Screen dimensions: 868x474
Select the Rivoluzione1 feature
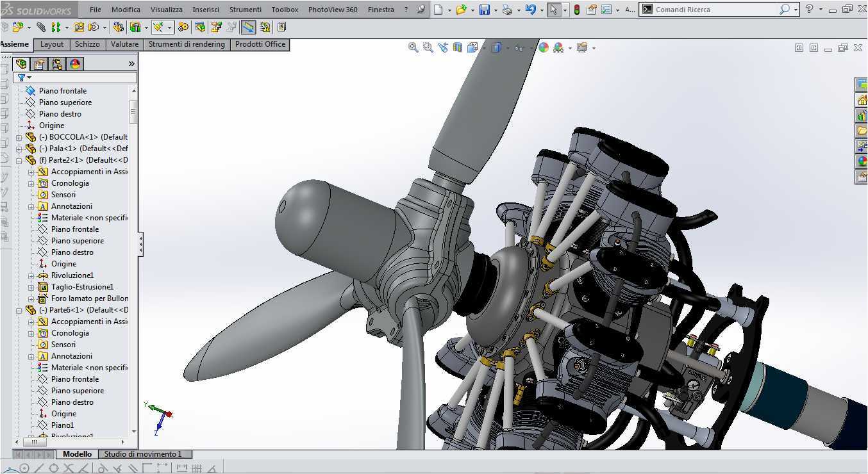pos(72,275)
